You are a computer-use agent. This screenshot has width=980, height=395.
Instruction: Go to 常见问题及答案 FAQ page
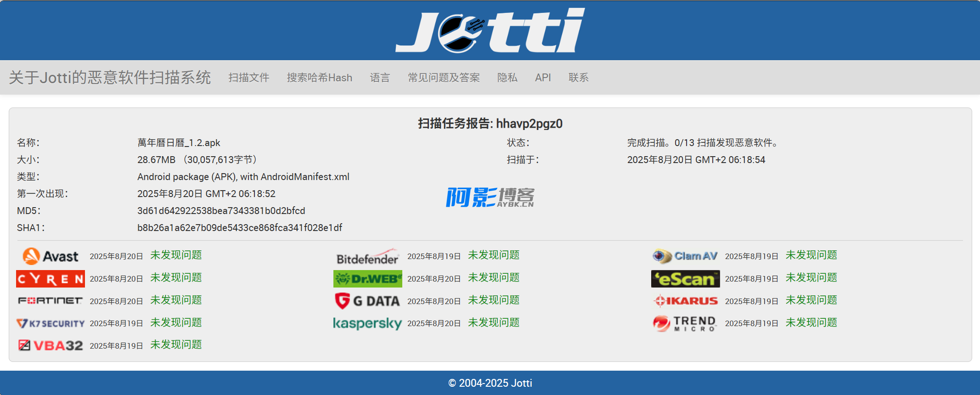pos(444,78)
